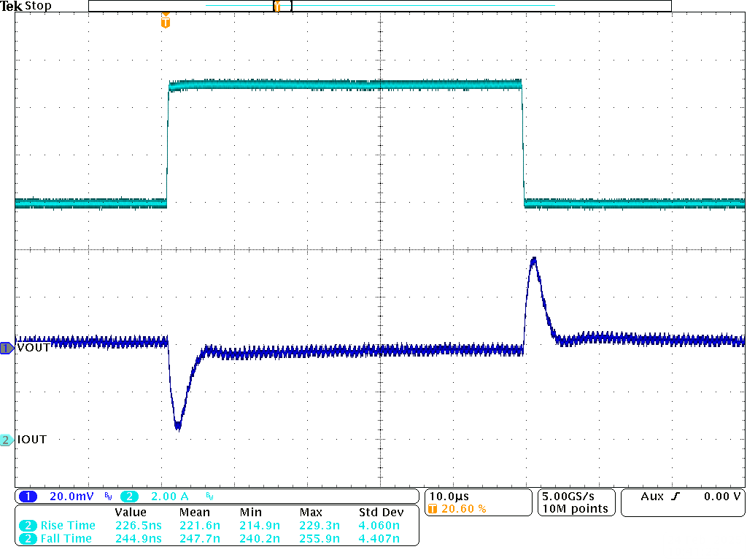Select the cyan channel 2 badge near 2.00 A
This screenshot has width=747, height=560.
[x=129, y=497]
